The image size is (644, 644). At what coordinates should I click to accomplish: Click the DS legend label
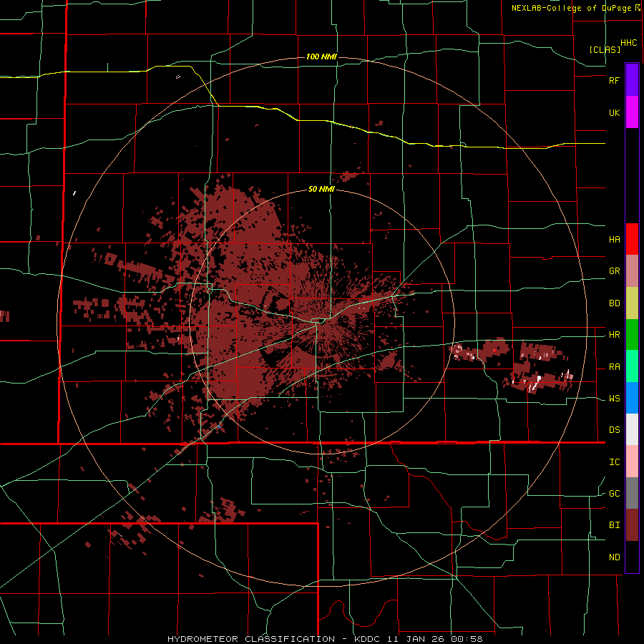pos(614,430)
